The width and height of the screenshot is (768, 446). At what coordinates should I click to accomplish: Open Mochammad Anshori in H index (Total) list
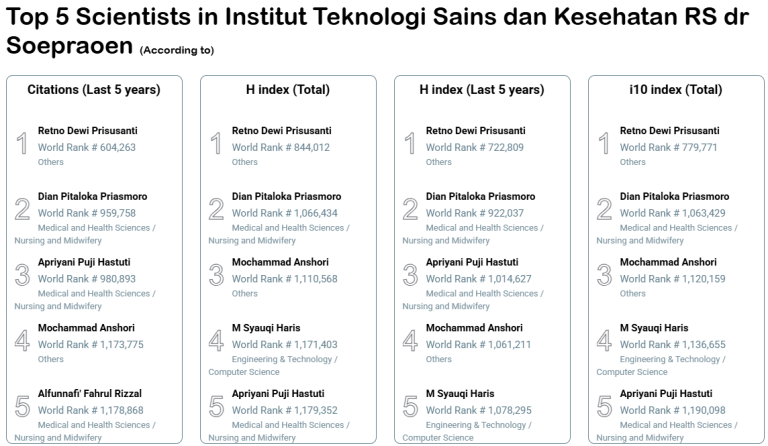[280, 263]
